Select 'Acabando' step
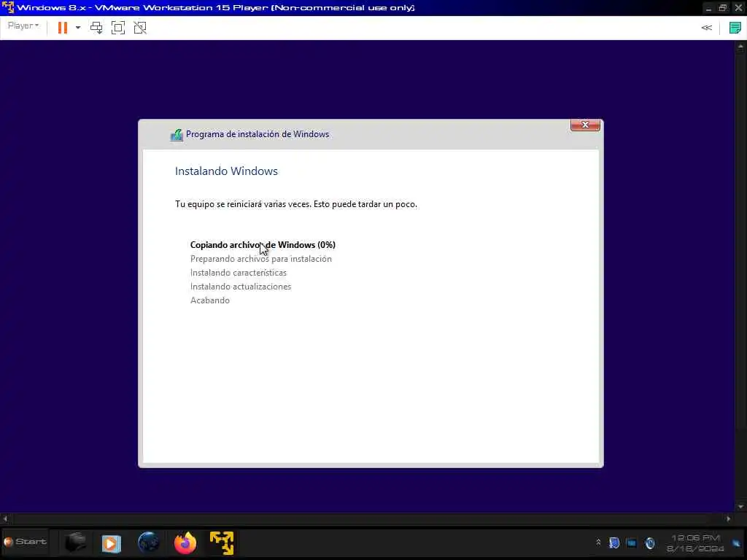747x560 pixels. tap(210, 300)
